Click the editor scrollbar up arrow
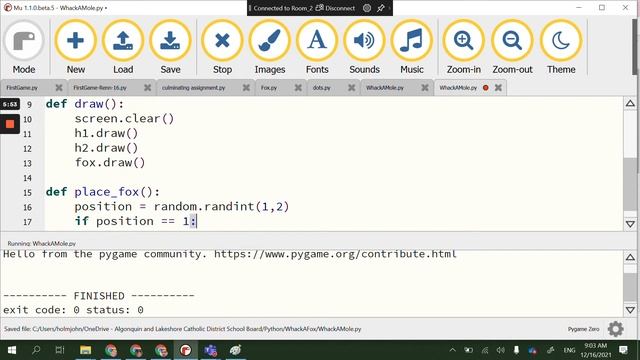 tap(630, 104)
